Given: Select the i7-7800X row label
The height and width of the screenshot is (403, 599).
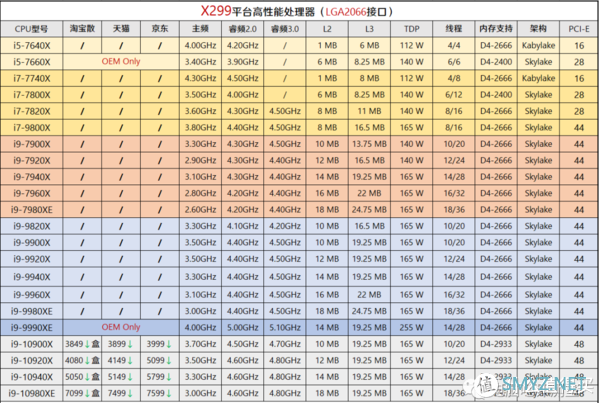Looking at the screenshot, I should (x=32, y=95).
